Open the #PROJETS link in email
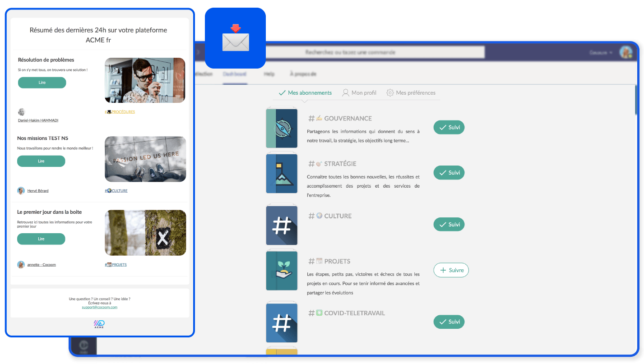 pyautogui.click(x=116, y=265)
